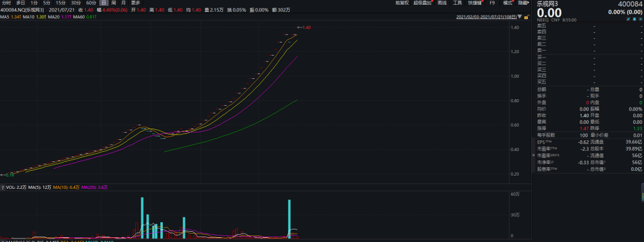Expand the date range dropdown triangle
The height and width of the screenshot is (242, 644).
click(x=520, y=17)
